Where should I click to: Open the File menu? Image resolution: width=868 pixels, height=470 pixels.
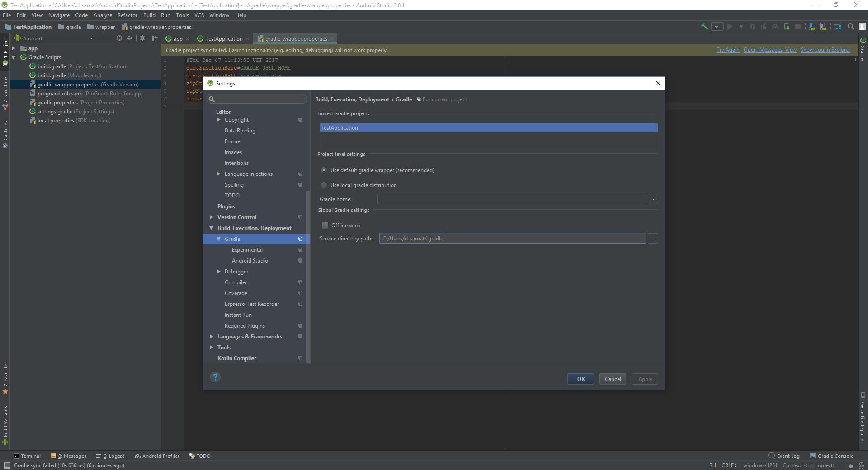tap(7, 15)
